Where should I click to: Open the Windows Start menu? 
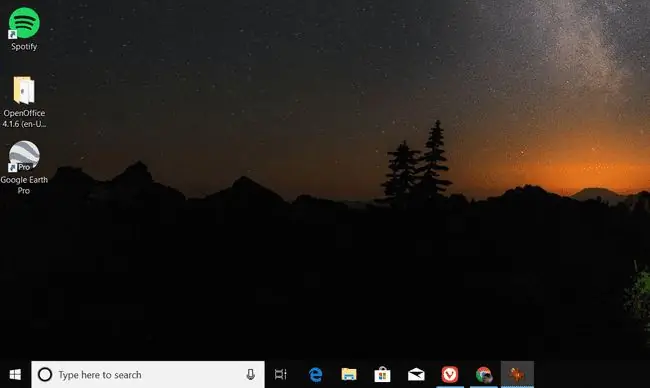tap(15, 375)
